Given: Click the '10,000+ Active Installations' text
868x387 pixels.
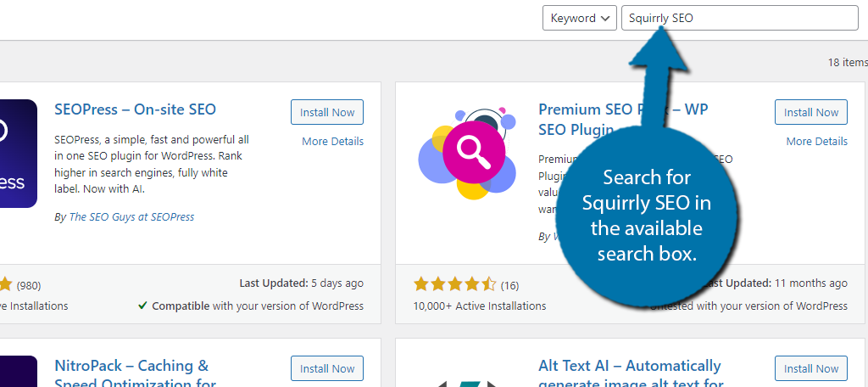Looking at the screenshot, I should [x=480, y=306].
